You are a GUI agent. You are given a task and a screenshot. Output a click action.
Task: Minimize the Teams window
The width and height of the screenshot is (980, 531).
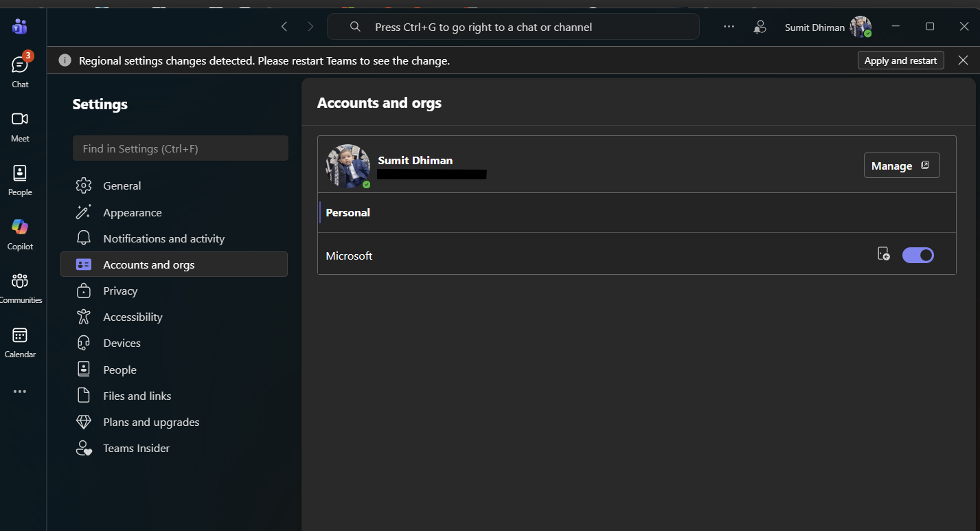tap(896, 26)
